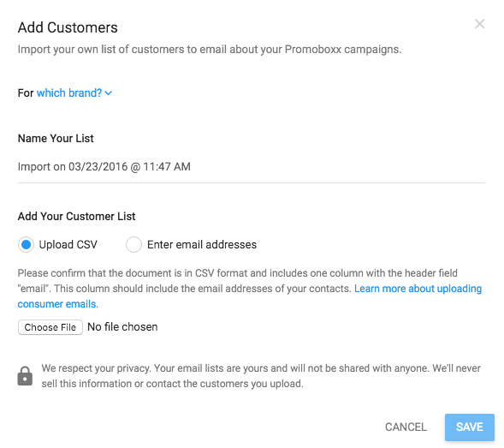The image size is (504, 448).
Task: Click the 'No file chosen' text
Action: point(122,327)
